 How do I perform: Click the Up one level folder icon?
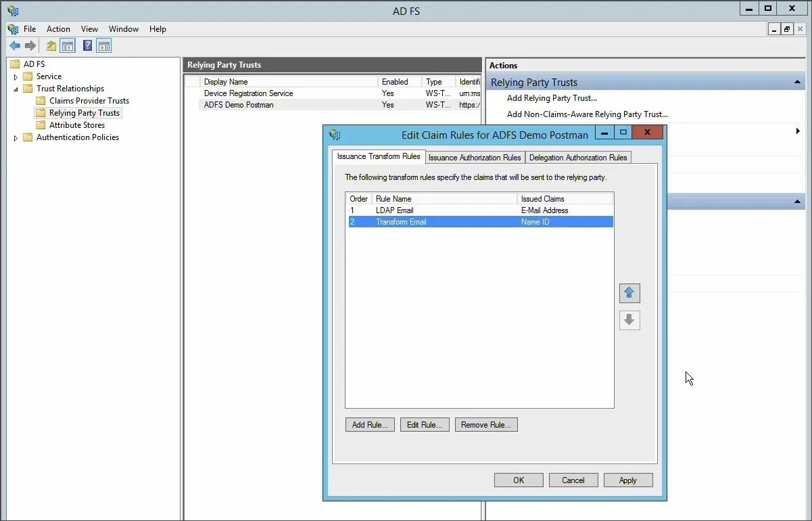[x=51, y=46]
